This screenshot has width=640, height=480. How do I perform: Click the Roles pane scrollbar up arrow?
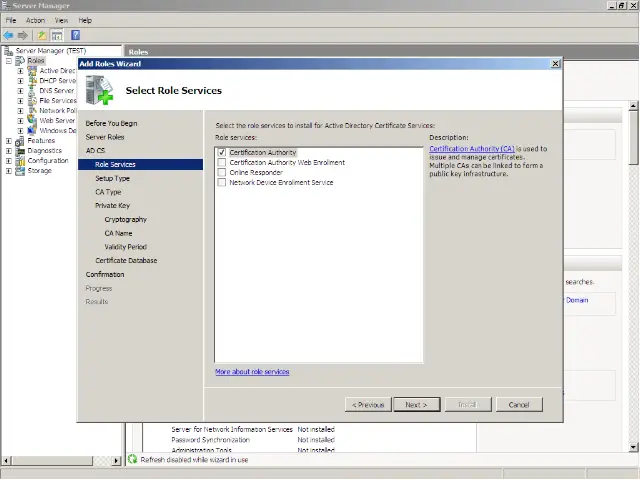point(633,106)
